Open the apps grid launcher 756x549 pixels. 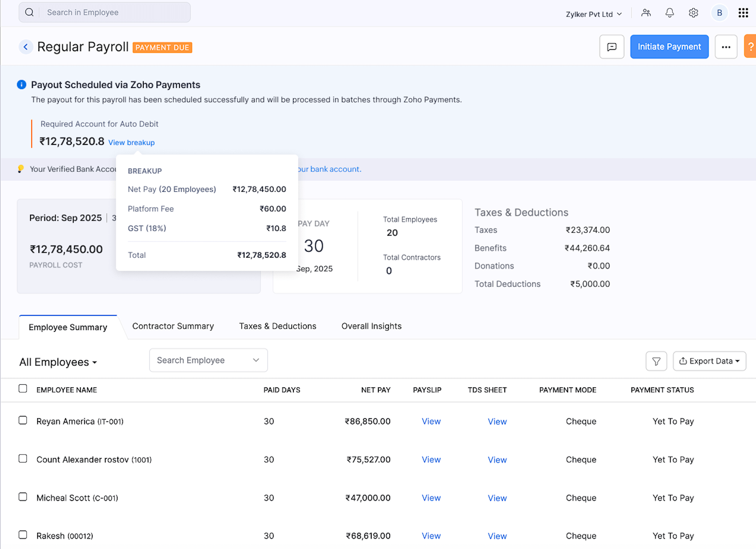[743, 12]
